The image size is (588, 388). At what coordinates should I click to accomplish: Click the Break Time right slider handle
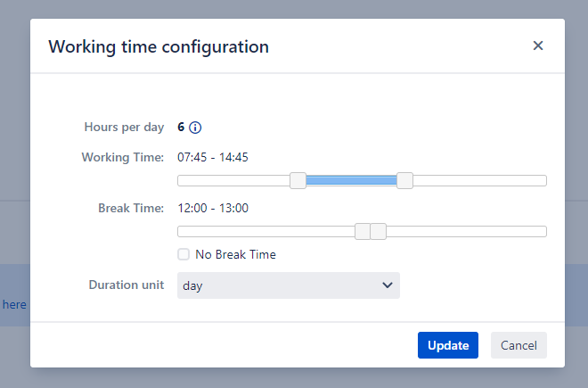pyautogui.click(x=379, y=232)
